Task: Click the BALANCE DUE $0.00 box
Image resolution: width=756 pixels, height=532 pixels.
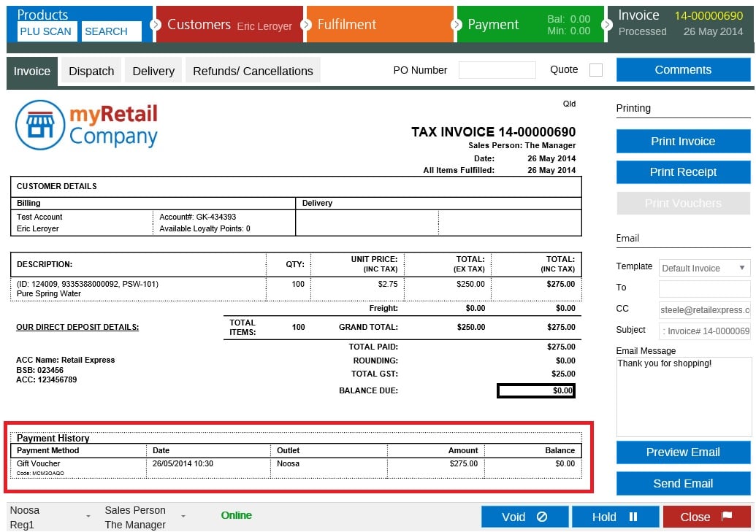Action: (535, 390)
